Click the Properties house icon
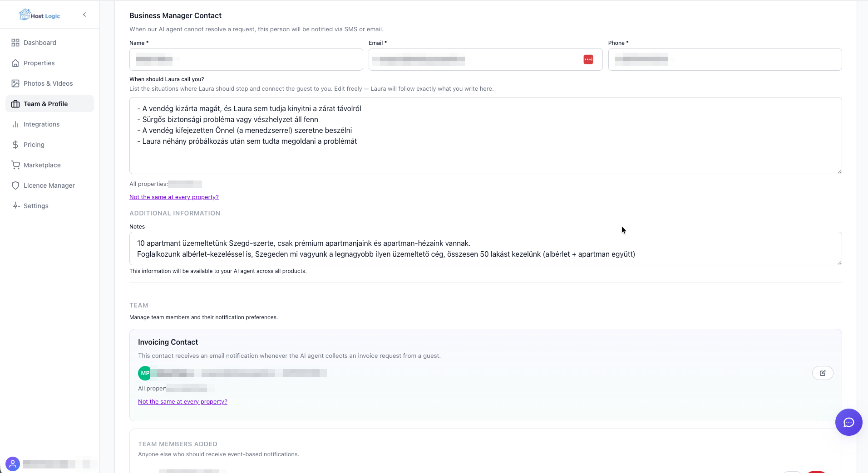Viewport: 868px width, 473px height. (x=15, y=63)
